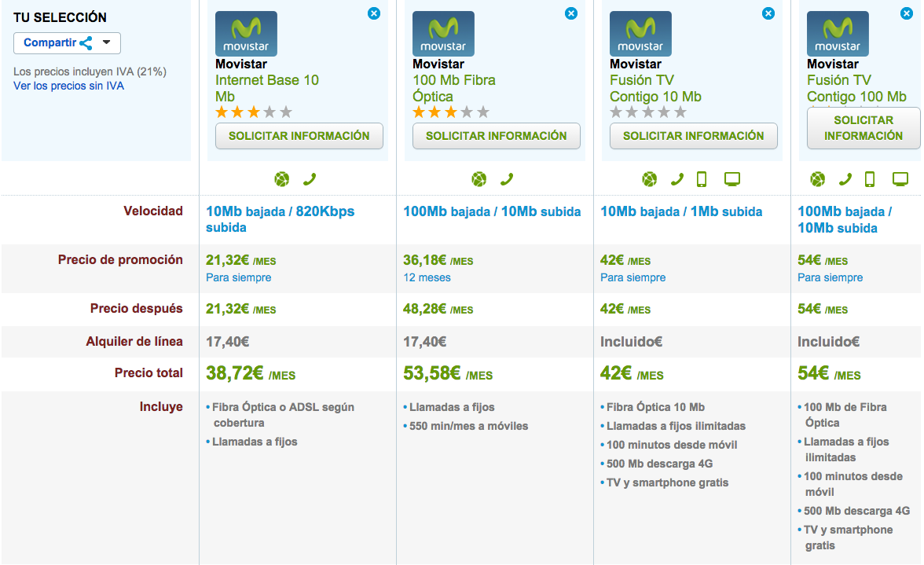Click internet globe icon under 100 Mb Fibra Óptica
This screenshot has height=565, width=924.
pos(479,179)
